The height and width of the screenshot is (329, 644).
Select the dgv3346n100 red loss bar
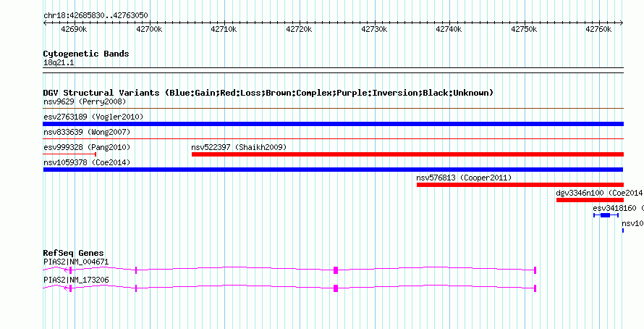tap(590, 200)
